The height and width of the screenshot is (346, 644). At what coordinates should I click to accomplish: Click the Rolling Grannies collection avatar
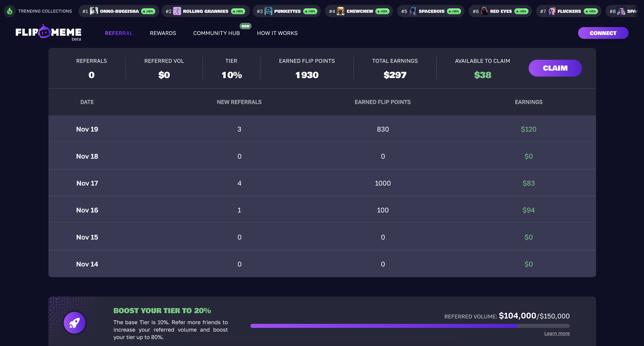tap(177, 11)
